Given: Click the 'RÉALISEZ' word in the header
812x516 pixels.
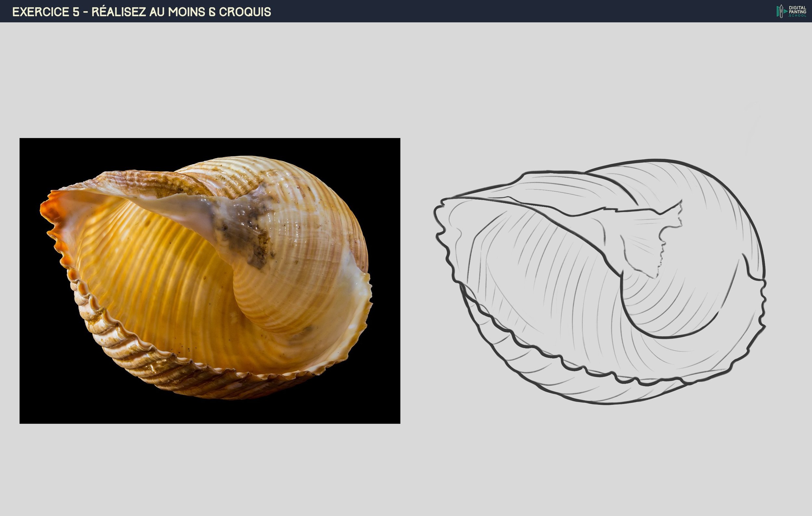Looking at the screenshot, I should 118,12.
